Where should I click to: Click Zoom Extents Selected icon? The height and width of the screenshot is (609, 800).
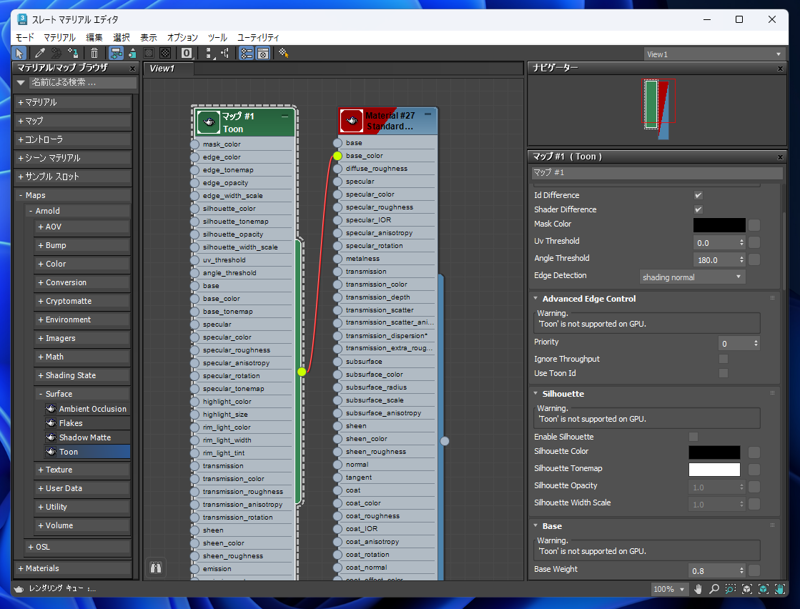pyautogui.click(x=763, y=589)
